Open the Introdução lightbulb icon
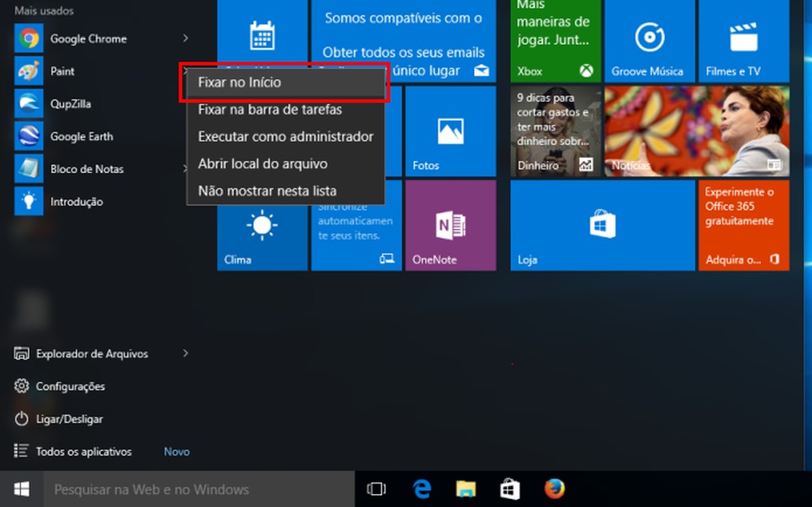The width and height of the screenshot is (812, 507). pos(28,201)
